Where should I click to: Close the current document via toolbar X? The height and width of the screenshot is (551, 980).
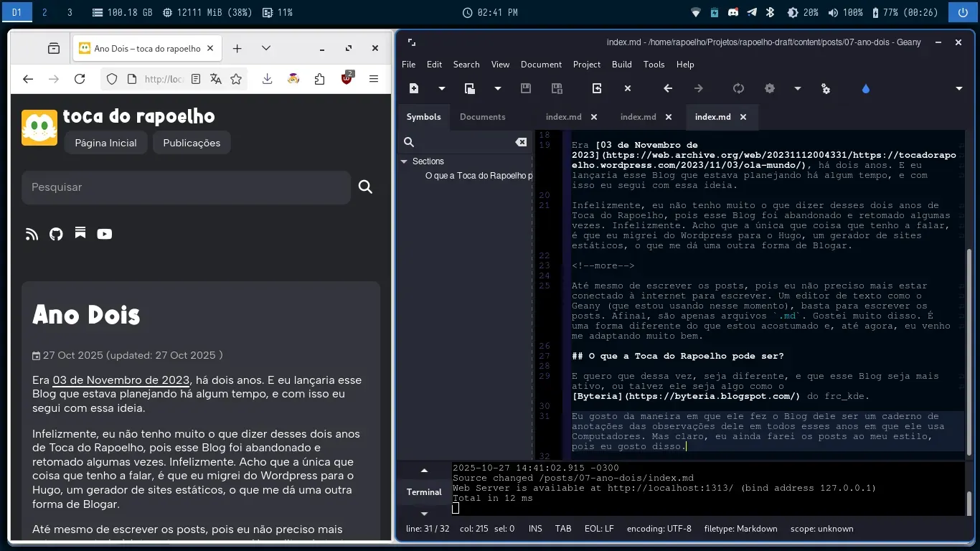point(628,88)
